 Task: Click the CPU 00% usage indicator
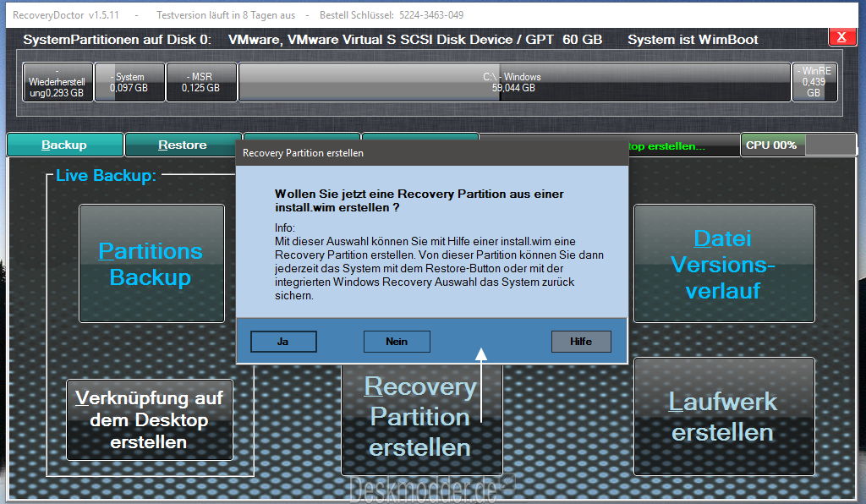[x=797, y=145]
